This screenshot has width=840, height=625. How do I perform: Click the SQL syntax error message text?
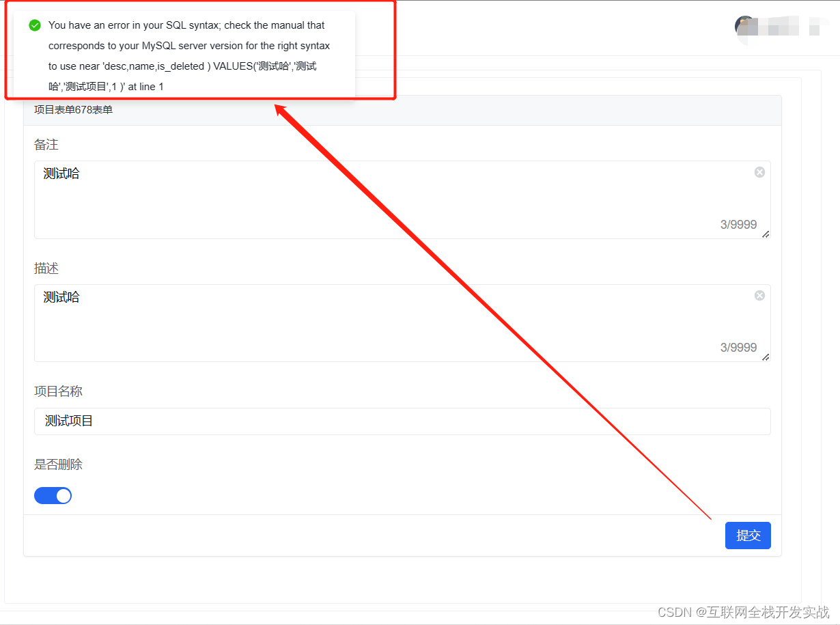point(189,56)
